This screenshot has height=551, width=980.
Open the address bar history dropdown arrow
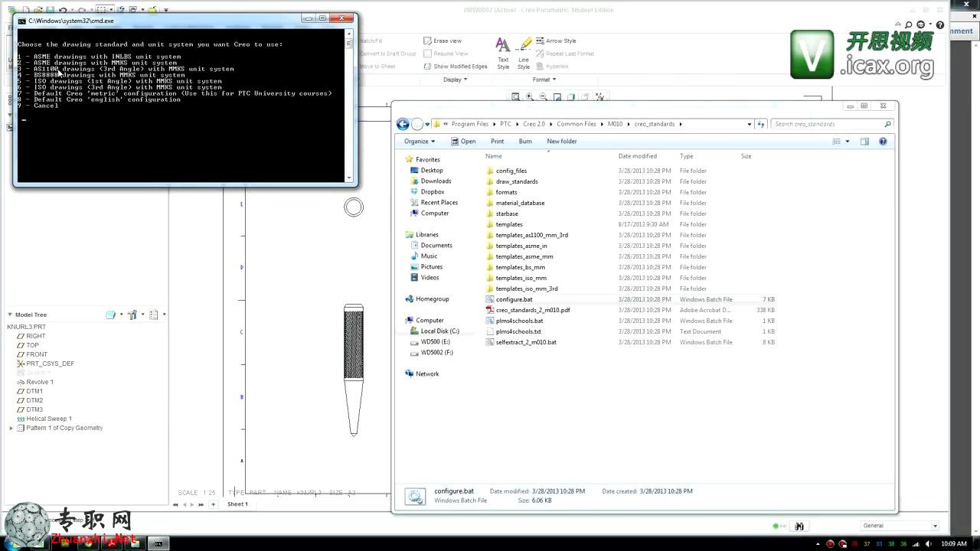[x=750, y=124]
